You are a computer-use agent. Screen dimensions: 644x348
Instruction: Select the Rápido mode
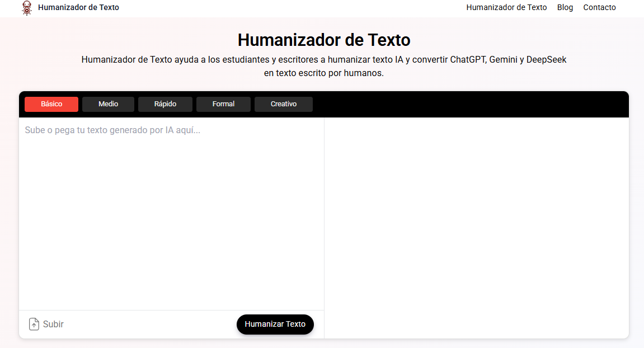(165, 104)
